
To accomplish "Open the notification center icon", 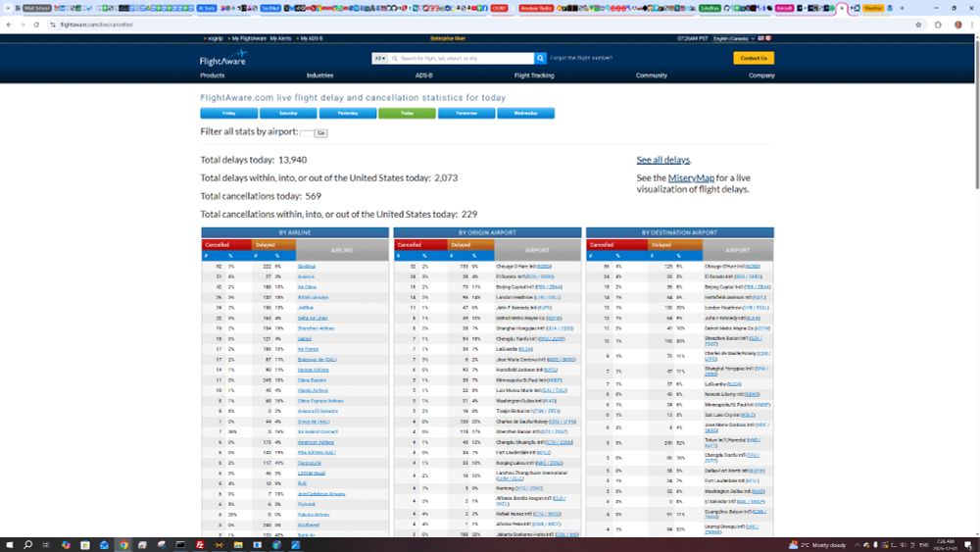I will click(969, 545).
